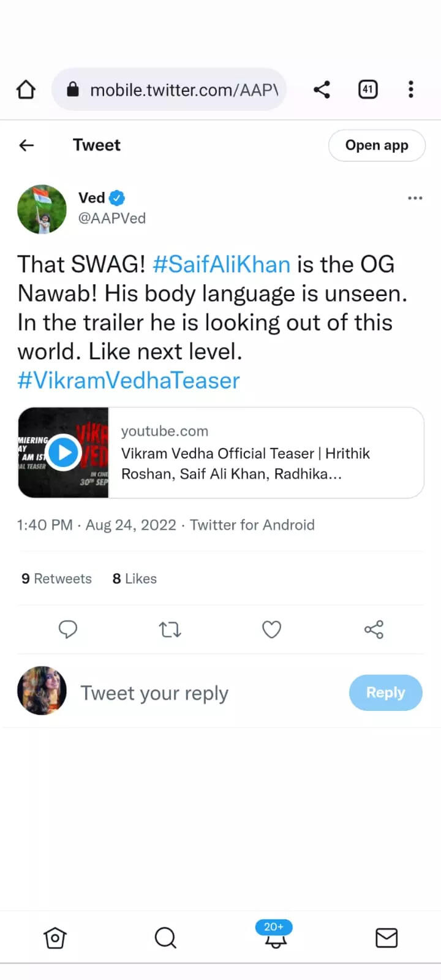Open the search tab with magnifier
This screenshot has width=441, height=980.
point(165,938)
